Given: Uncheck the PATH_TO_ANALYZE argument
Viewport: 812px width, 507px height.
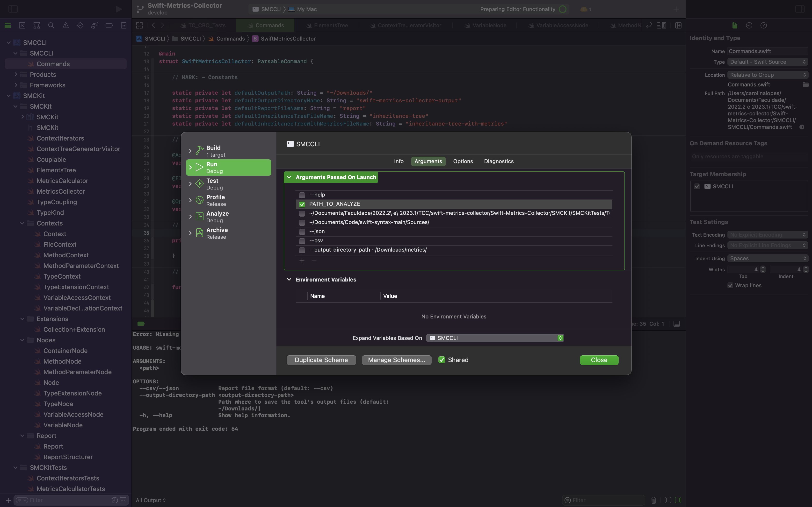Looking at the screenshot, I should (302, 204).
